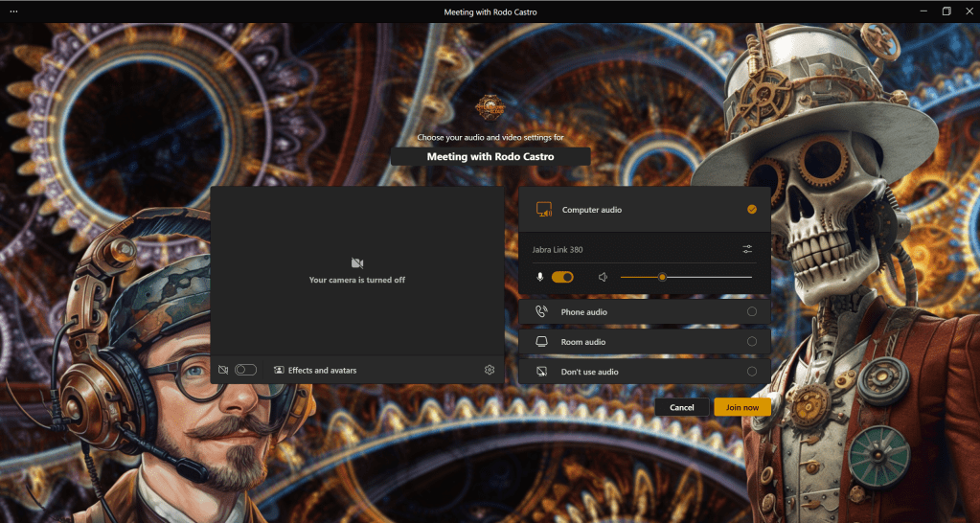Select the Don't use audio radio button
Viewport: 980px width, 523px height.
pyautogui.click(x=752, y=372)
